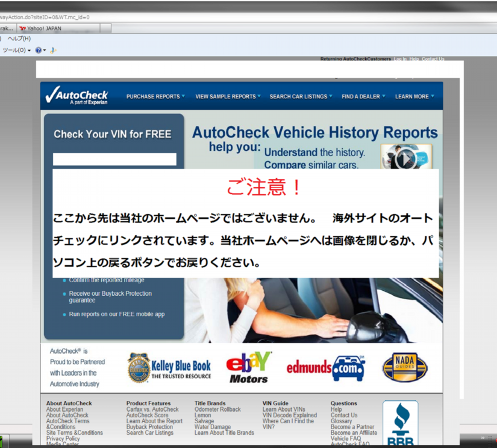Image resolution: width=497 pixels, height=448 pixels.
Task: Click the 'Check Your VIN for FREE' heading
Action: (113, 134)
